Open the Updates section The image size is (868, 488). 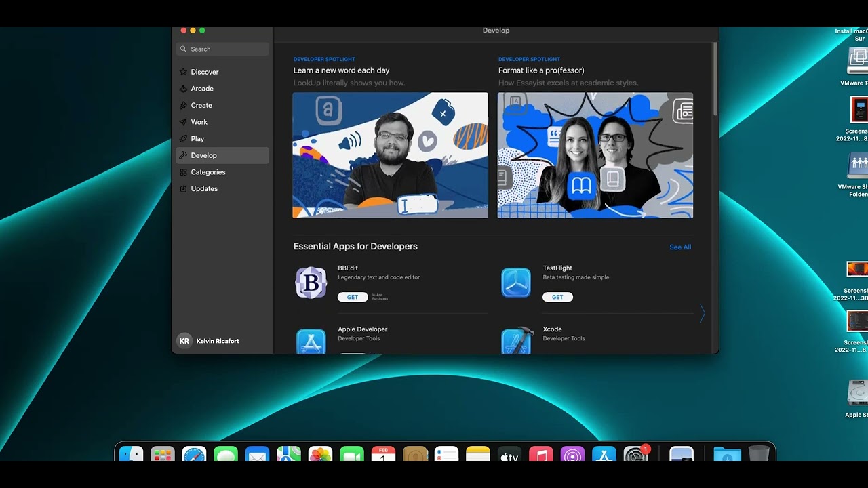coord(222,188)
